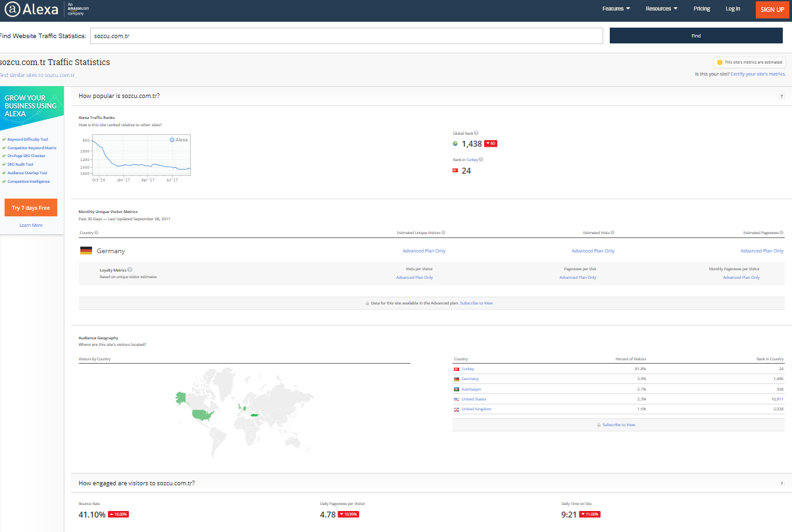Click help icon next to Estimated Unique Visitors
792x532 pixels.
pos(443,233)
